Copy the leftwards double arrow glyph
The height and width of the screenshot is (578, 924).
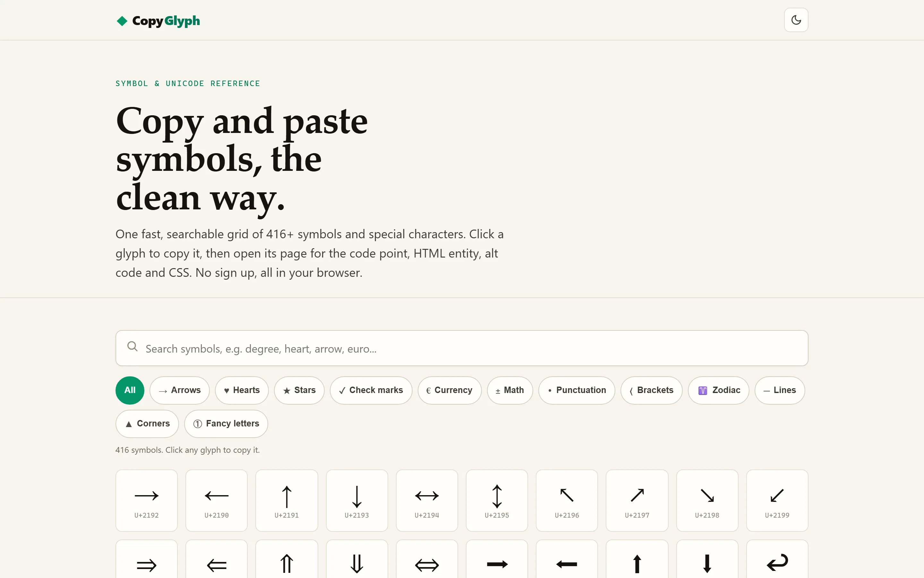[x=217, y=559]
